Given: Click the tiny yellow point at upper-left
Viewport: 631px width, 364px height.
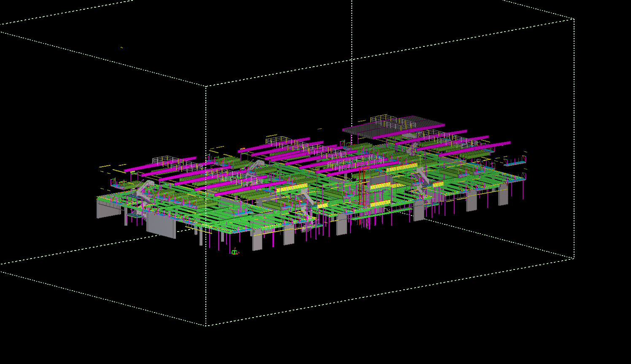Looking at the screenshot, I should point(121,47).
